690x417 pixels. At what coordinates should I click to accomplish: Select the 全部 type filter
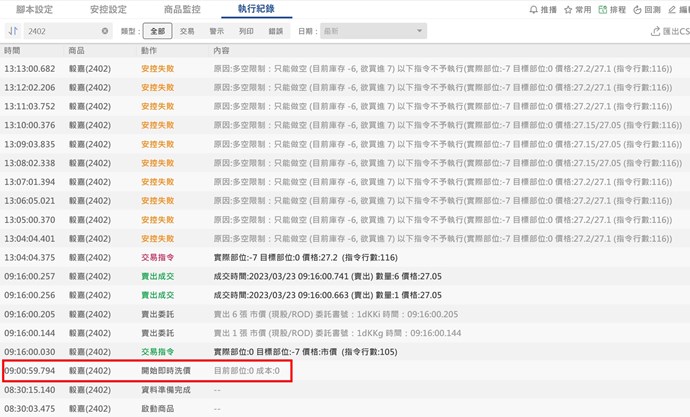tap(157, 31)
